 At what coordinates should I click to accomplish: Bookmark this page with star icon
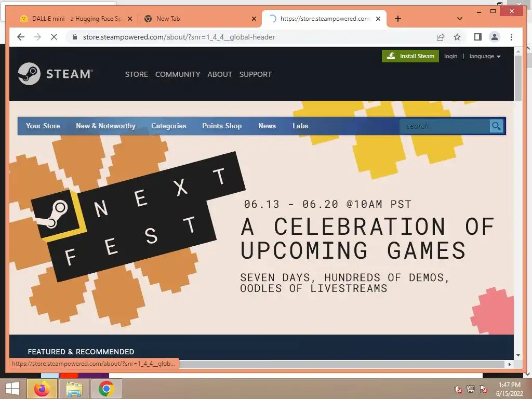[457, 37]
